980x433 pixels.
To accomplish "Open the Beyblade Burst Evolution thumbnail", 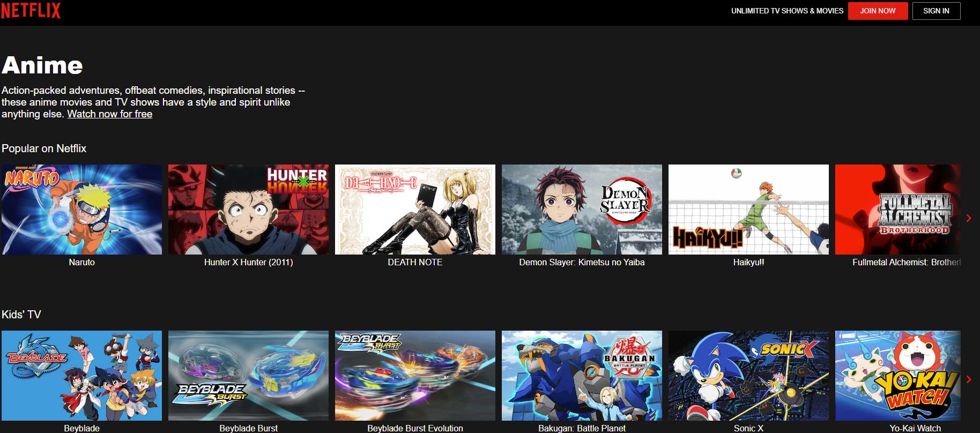I will click(415, 376).
